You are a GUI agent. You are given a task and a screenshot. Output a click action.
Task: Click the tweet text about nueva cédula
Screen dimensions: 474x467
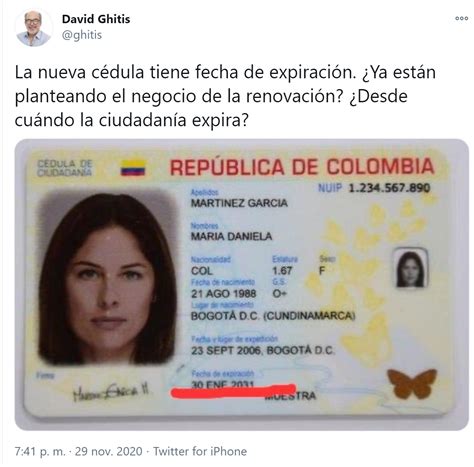click(225, 96)
